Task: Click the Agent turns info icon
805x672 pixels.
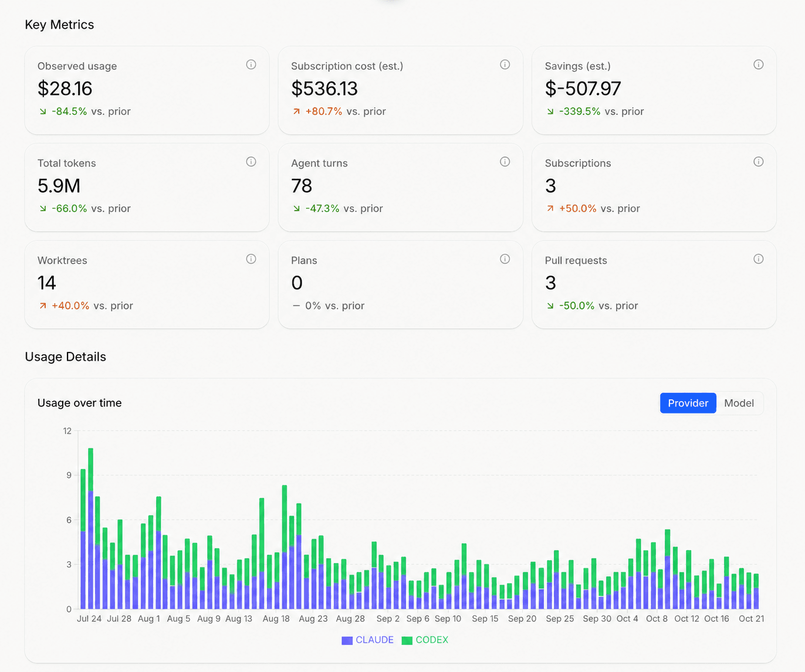Action: (x=505, y=162)
